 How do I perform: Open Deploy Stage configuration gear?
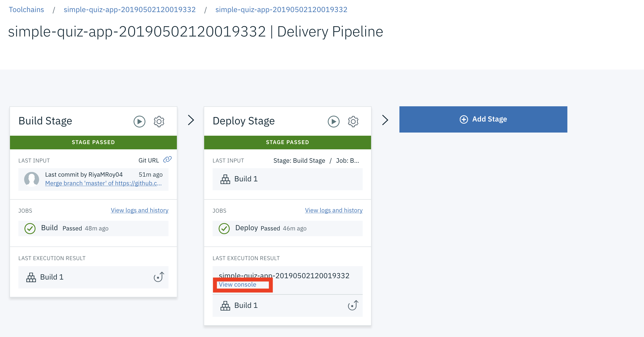(353, 122)
